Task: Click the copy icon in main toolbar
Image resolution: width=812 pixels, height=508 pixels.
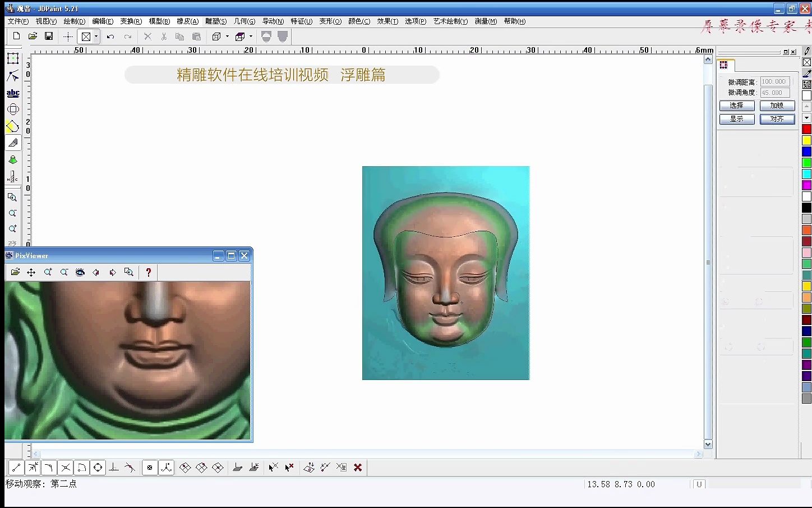Action: (180, 36)
